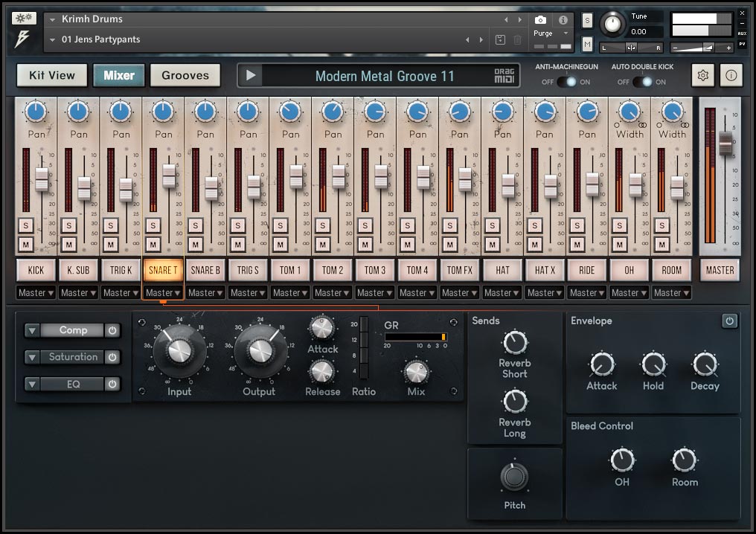Click the Bleed Control OH knob

(622, 460)
